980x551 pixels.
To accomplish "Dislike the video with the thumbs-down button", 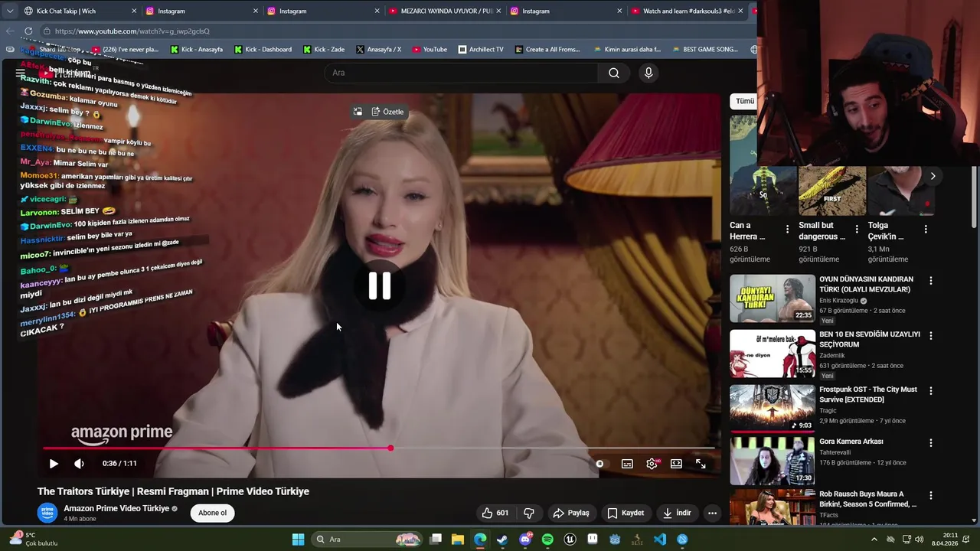I will click(529, 513).
